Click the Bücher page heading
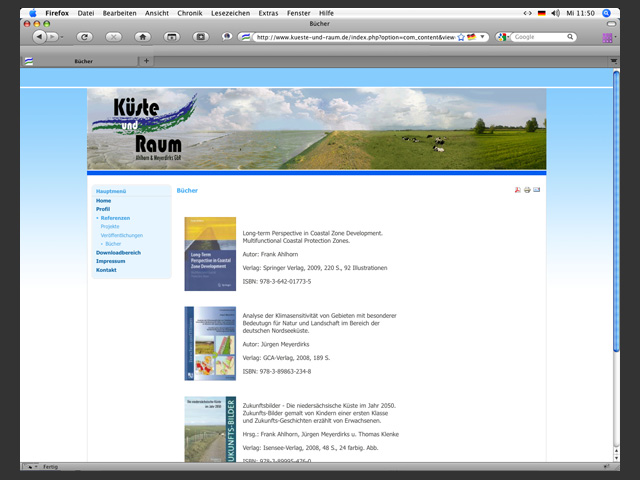The height and width of the screenshot is (480, 640). pyautogui.click(x=187, y=190)
